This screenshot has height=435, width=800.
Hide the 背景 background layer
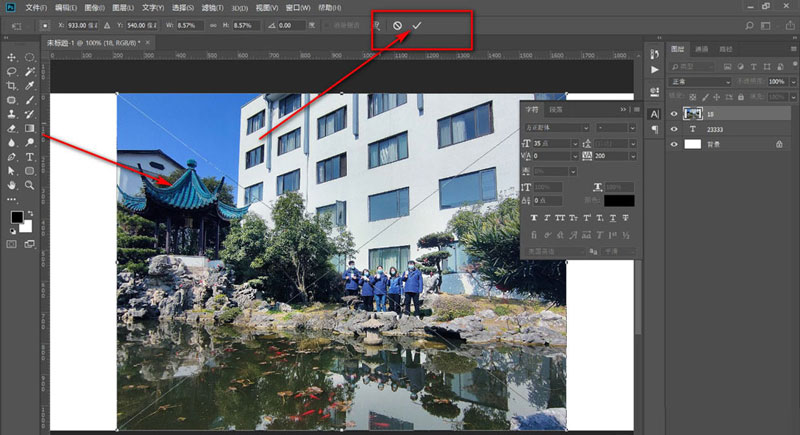pyautogui.click(x=674, y=145)
